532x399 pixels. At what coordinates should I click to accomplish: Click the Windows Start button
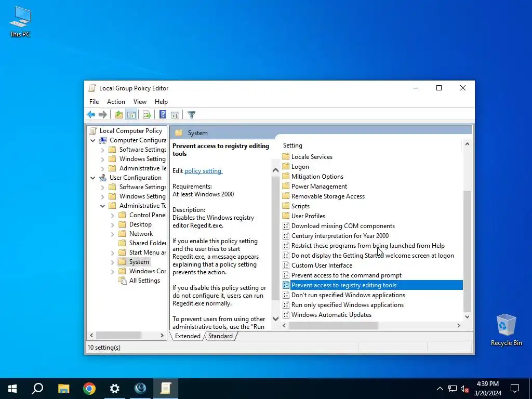[12, 389]
